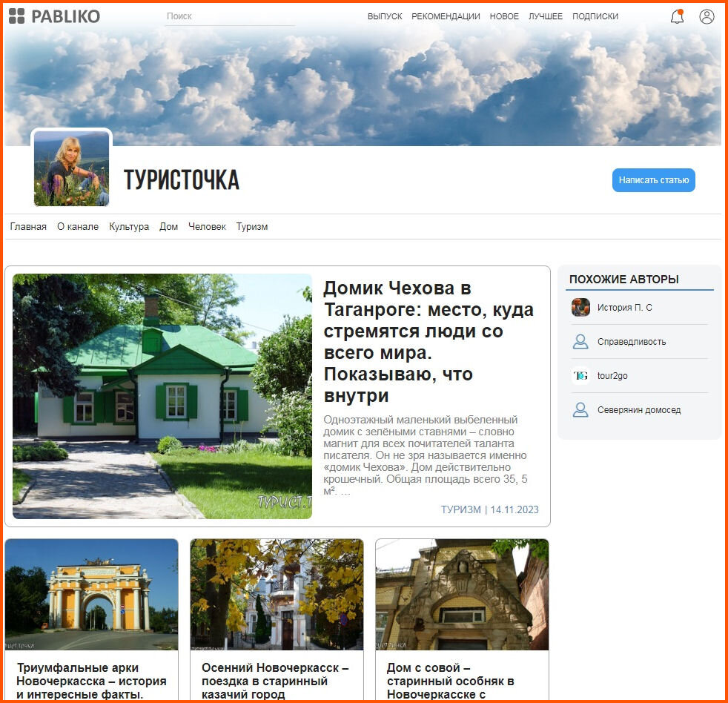Open the ВЫПУСК menu item
Screen dimensions: 728x703
tap(384, 16)
